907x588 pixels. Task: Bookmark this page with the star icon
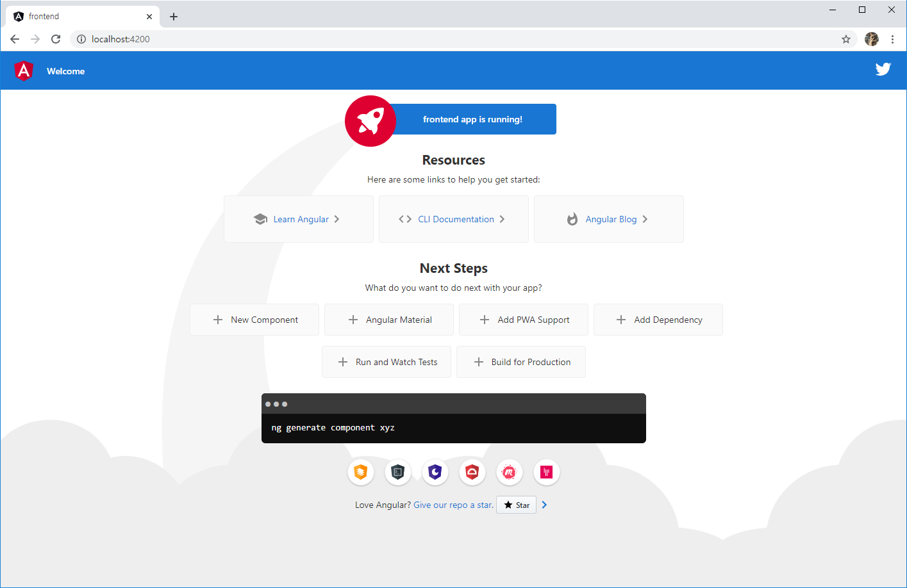846,39
